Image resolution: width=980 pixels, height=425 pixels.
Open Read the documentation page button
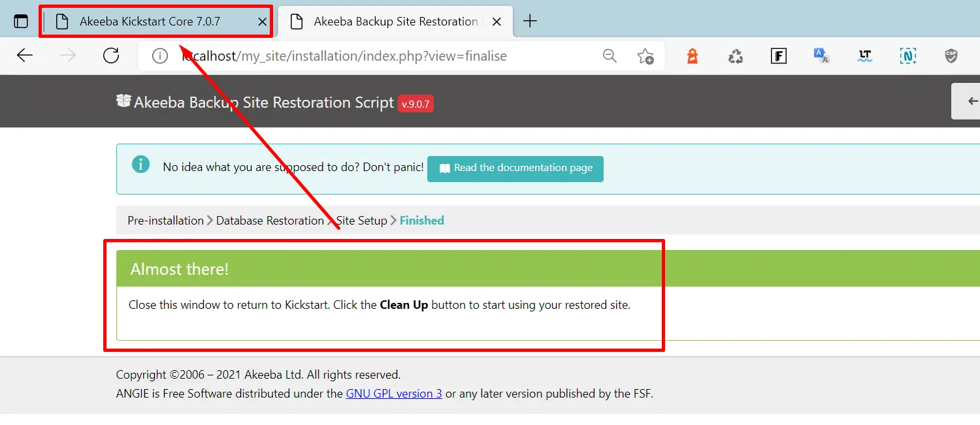pos(515,168)
